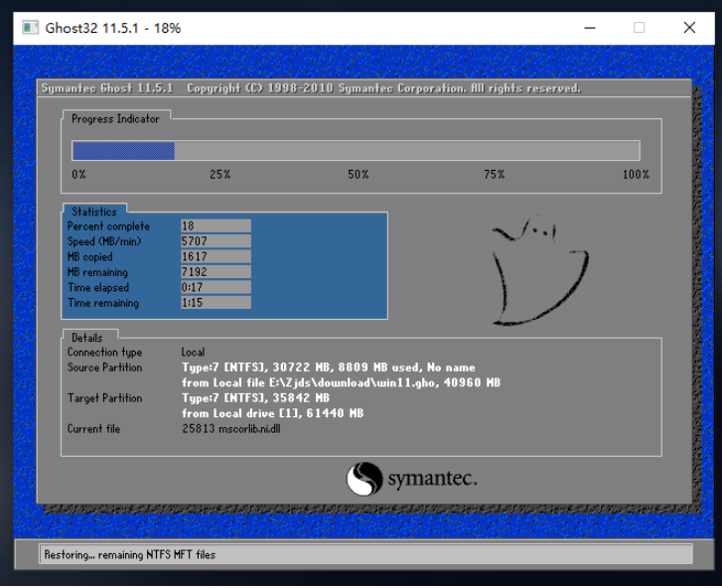Click the filled portion of progress bar
Viewport: 722px width, 588px height.
pyautogui.click(x=123, y=151)
